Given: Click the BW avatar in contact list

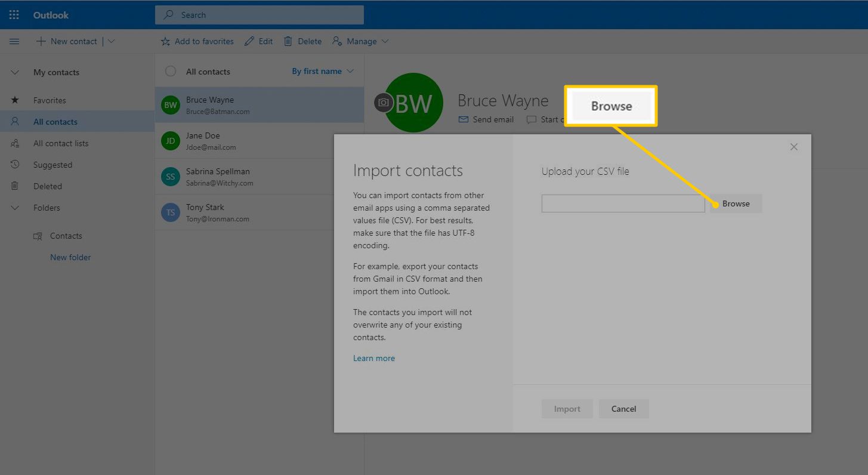Looking at the screenshot, I should pyautogui.click(x=171, y=105).
